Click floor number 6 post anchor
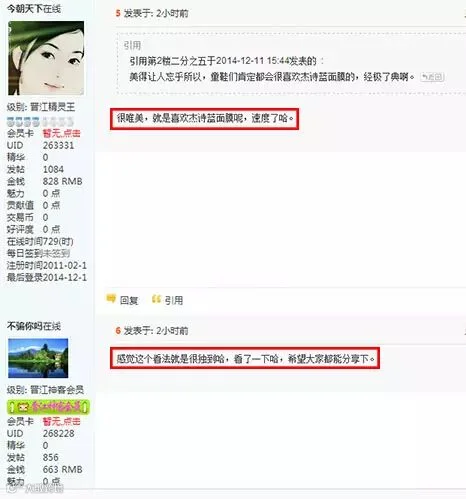Viewport: 466px width, 499px height. point(118,331)
